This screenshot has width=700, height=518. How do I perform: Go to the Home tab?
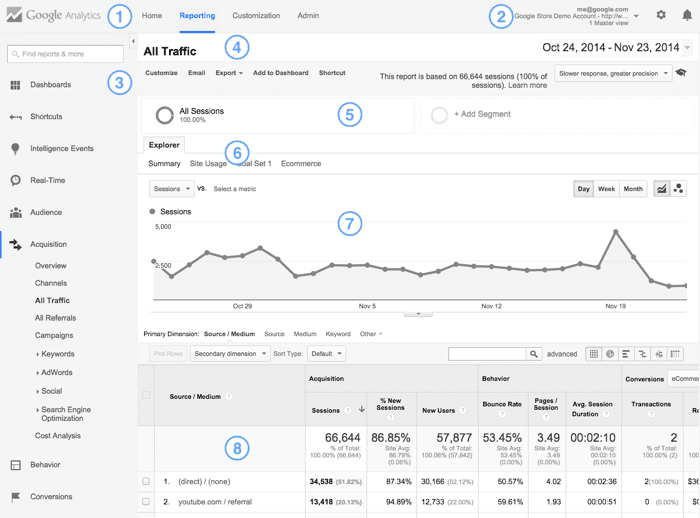coord(152,16)
